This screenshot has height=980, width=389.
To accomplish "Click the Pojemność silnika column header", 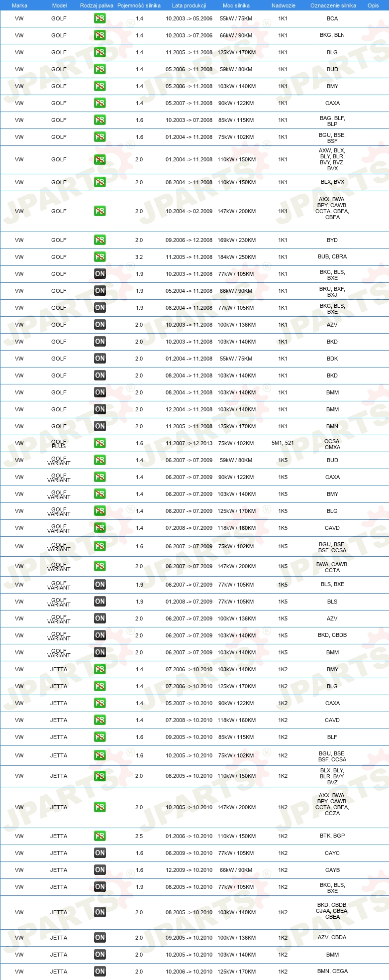I will tap(139, 5).
